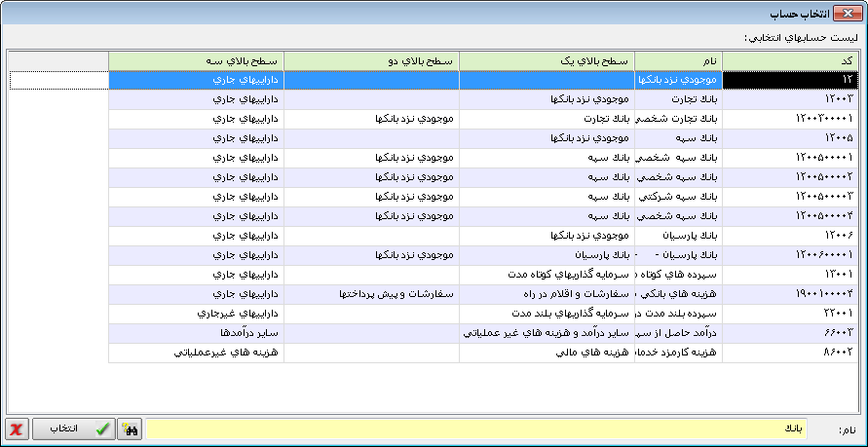This screenshot has height=447, width=868.
Task: Click the بانك تجارت level-one cell in row ۱۲۰۰۳۰۰۰۰۱
Action: coord(547,119)
